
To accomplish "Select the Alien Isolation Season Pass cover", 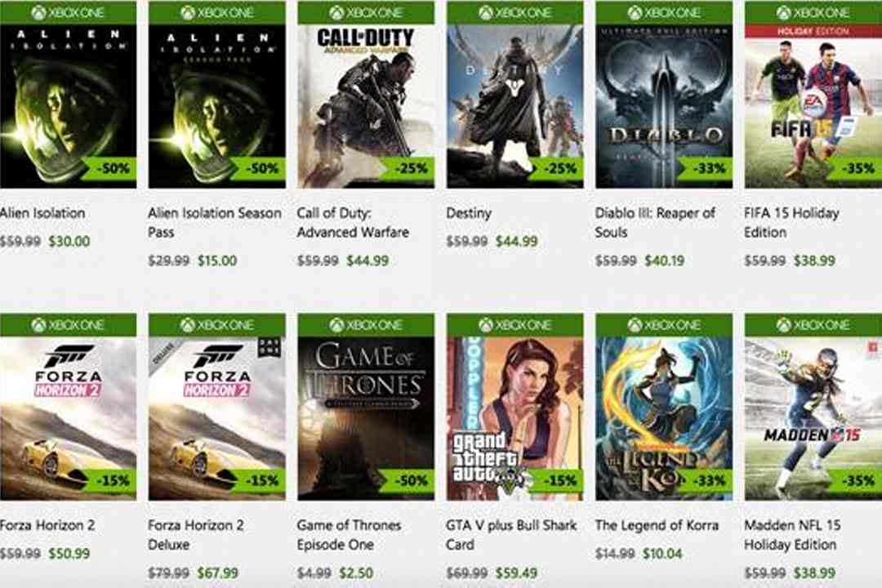I will click(217, 106).
